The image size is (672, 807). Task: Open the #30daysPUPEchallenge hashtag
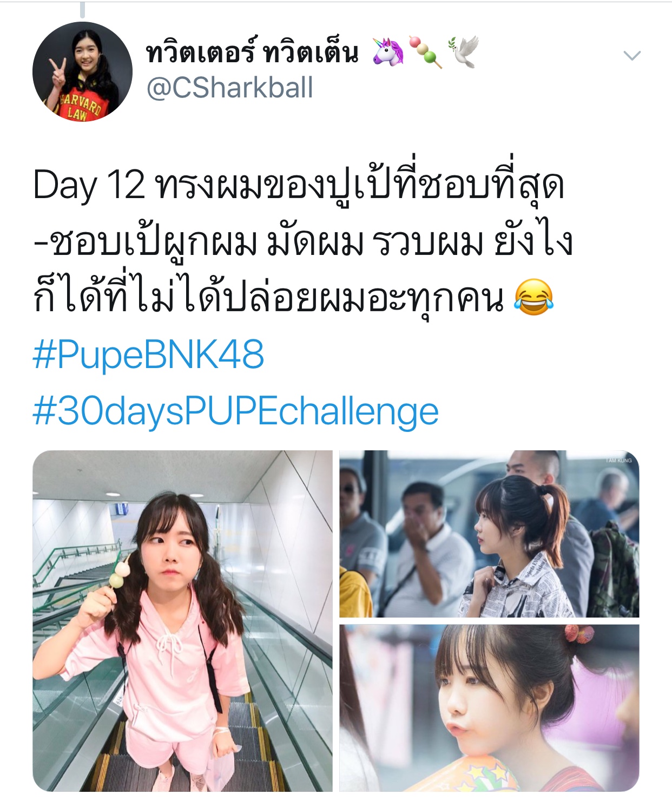point(235,412)
